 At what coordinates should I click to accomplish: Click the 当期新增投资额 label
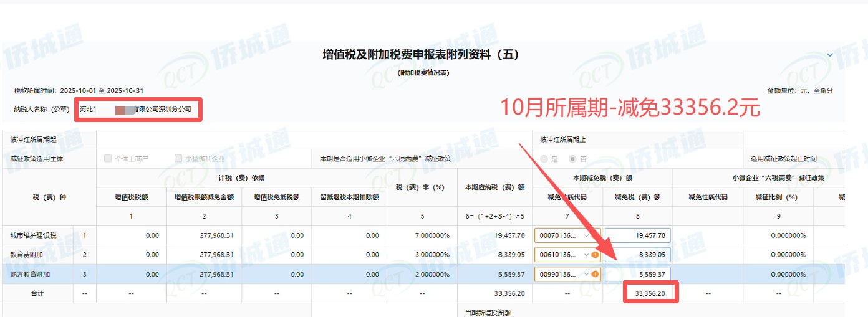[x=488, y=312]
